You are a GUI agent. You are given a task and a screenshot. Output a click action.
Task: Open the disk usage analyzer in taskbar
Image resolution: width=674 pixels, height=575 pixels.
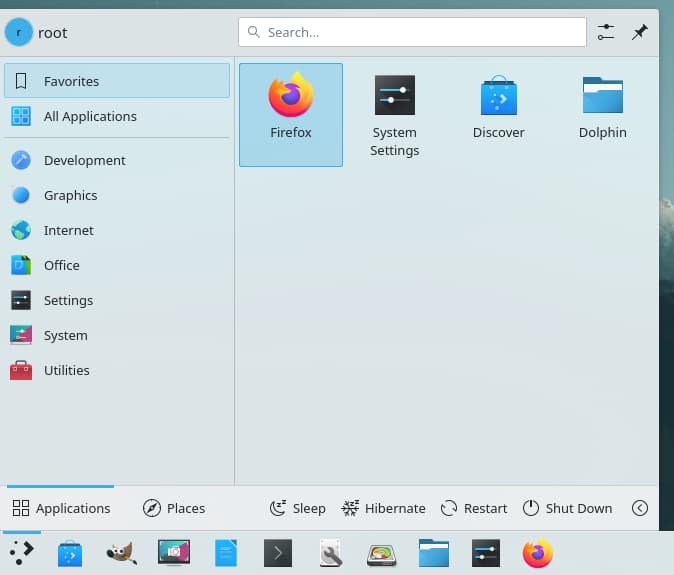[x=382, y=555]
